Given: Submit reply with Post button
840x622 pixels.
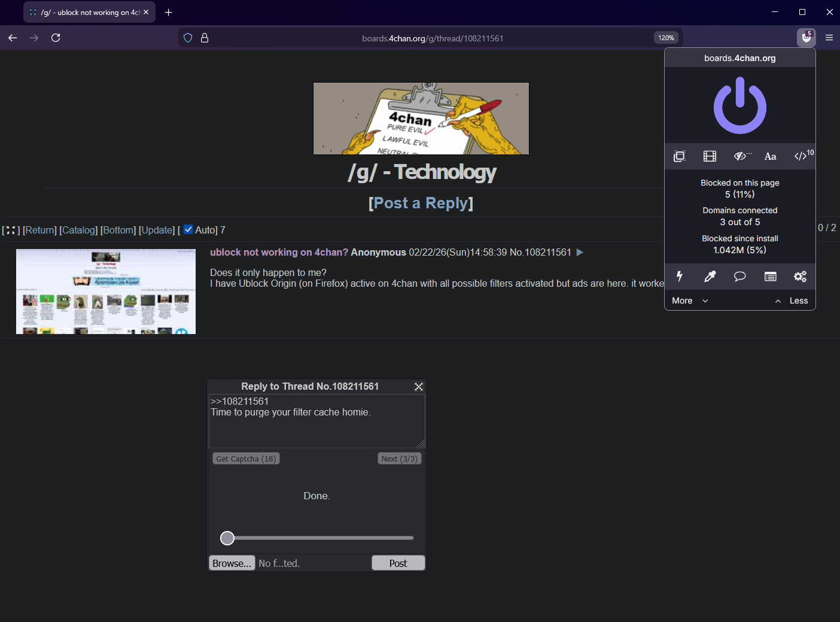Looking at the screenshot, I should 398,563.
